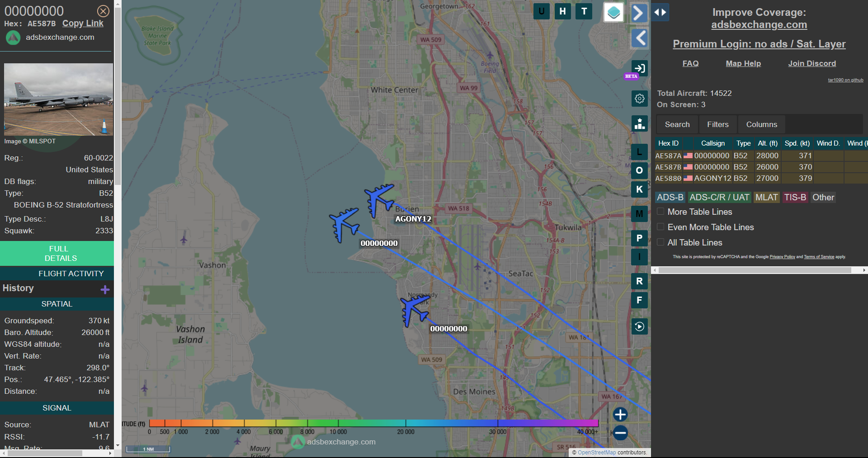Toggle the U map button

click(542, 11)
